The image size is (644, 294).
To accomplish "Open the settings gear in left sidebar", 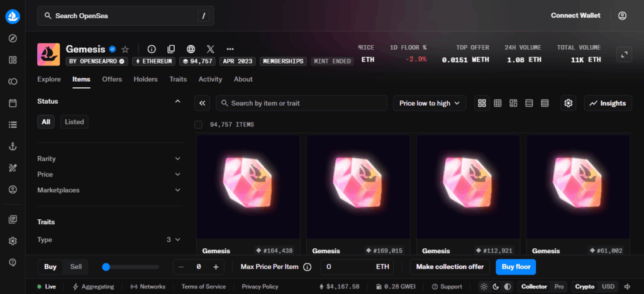I will pyautogui.click(x=13, y=241).
